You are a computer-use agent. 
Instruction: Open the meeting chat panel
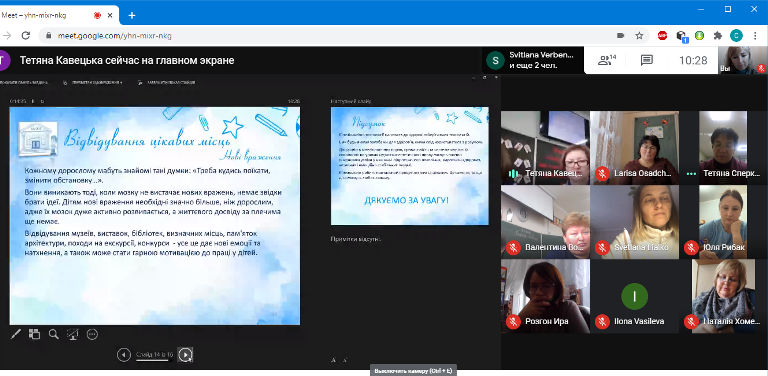pyautogui.click(x=647, y=60)
